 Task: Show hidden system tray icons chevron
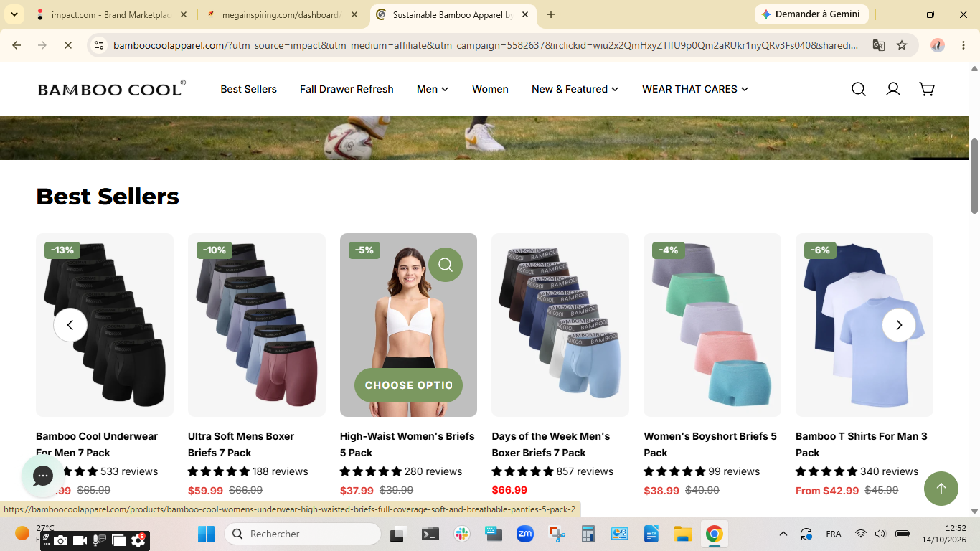pos(783,534)
